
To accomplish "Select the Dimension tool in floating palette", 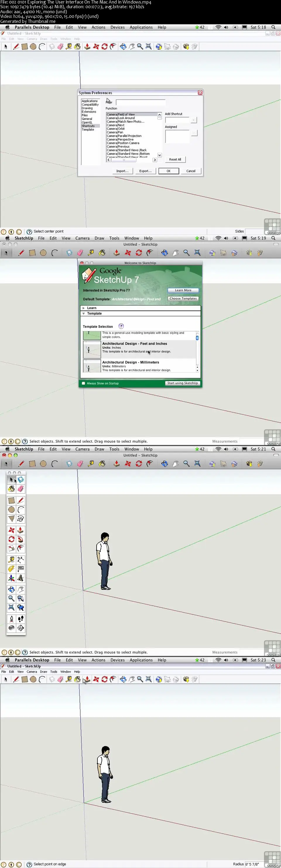I will [x=20, y=560].
